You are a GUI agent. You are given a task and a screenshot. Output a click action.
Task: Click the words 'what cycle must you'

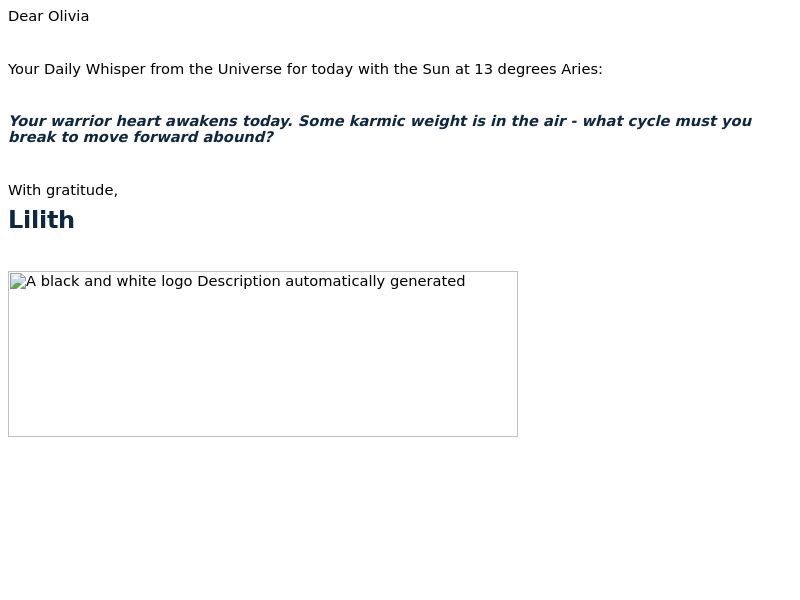pos(667,121)
